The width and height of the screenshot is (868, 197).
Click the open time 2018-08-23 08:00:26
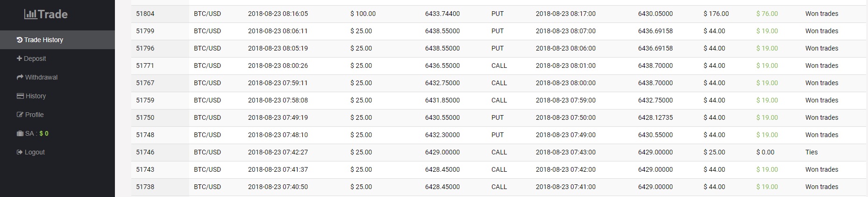277,66
